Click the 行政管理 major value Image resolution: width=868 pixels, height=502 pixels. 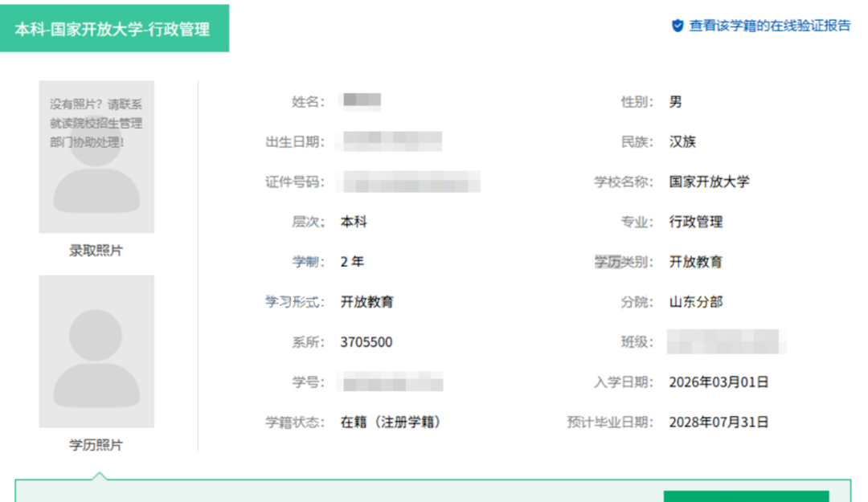coord(696,222)
